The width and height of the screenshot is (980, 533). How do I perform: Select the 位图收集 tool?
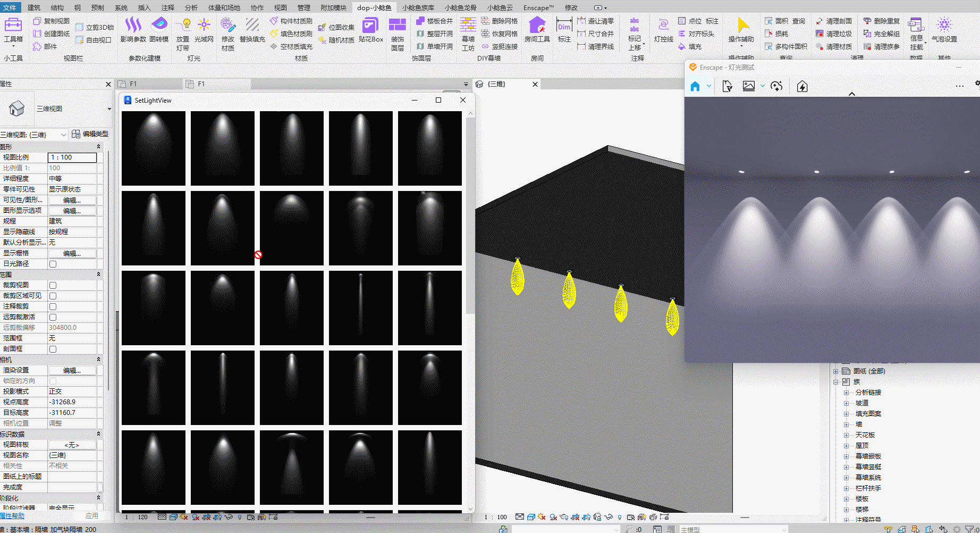(x=336, y=27)
